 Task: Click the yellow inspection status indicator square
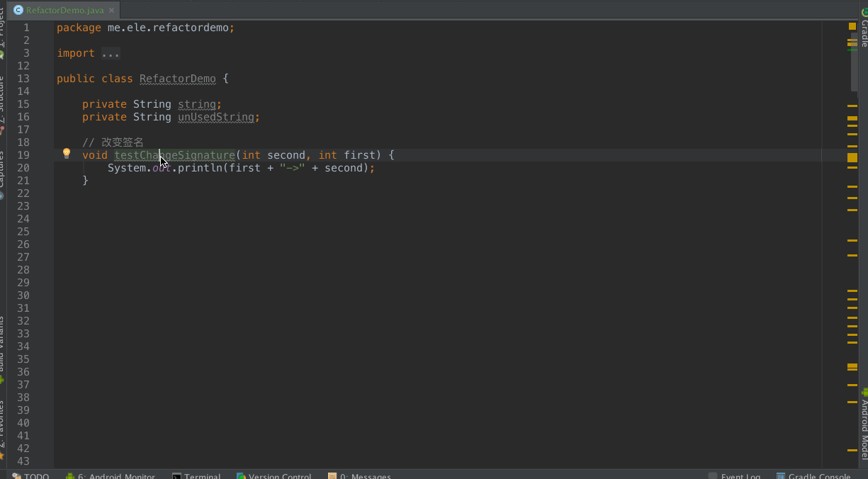(852, 26)
